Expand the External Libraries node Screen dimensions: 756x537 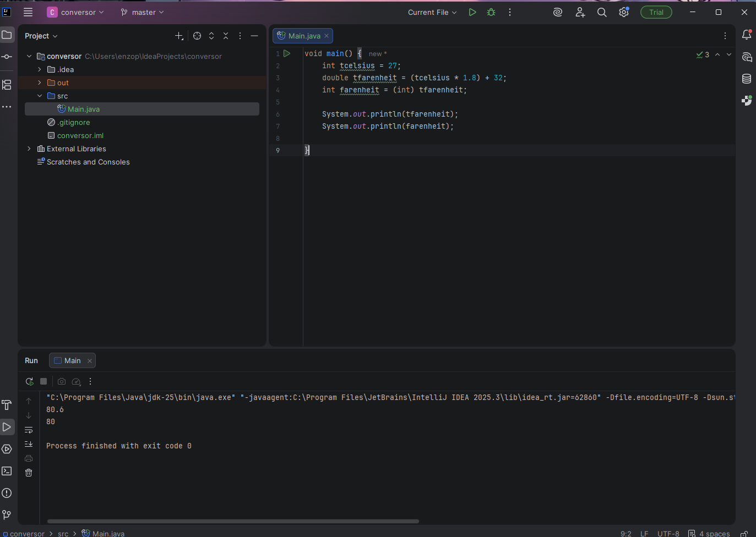[29, 149]
